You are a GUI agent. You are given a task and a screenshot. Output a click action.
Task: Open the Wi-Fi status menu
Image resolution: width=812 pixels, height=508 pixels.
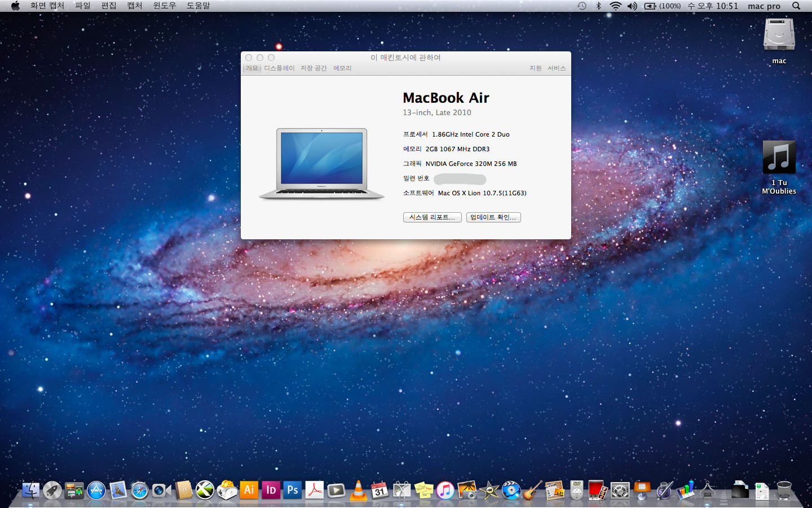tap(615, 6)
